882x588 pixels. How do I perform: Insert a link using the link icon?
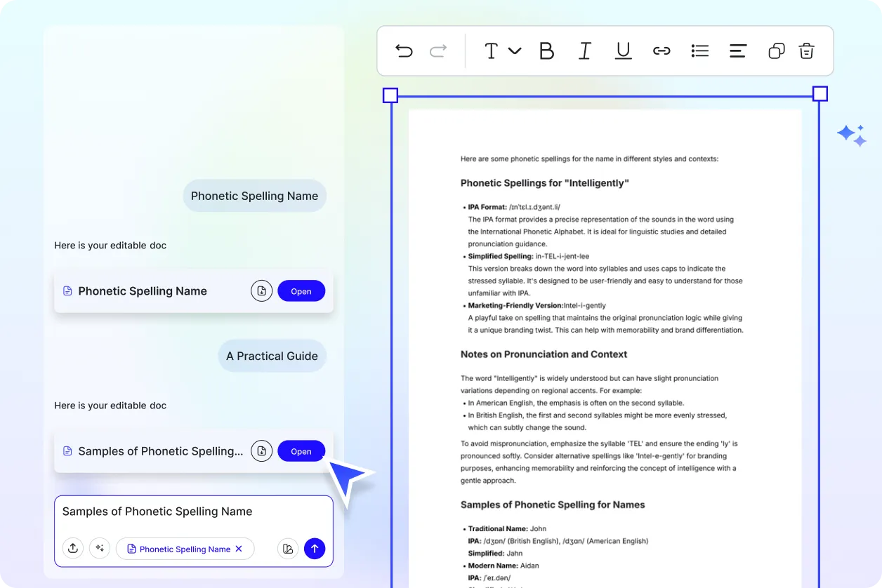pyautogui.click(x=661, y=51)
